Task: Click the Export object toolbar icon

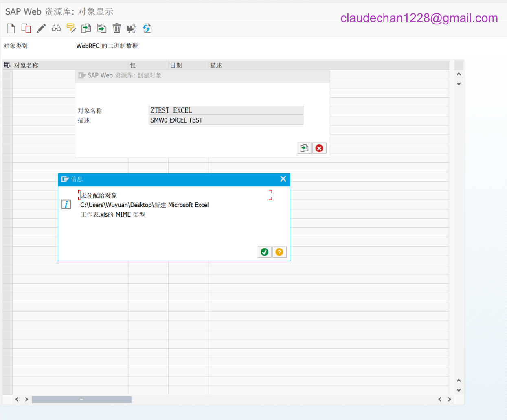Action: coord(101,28)
